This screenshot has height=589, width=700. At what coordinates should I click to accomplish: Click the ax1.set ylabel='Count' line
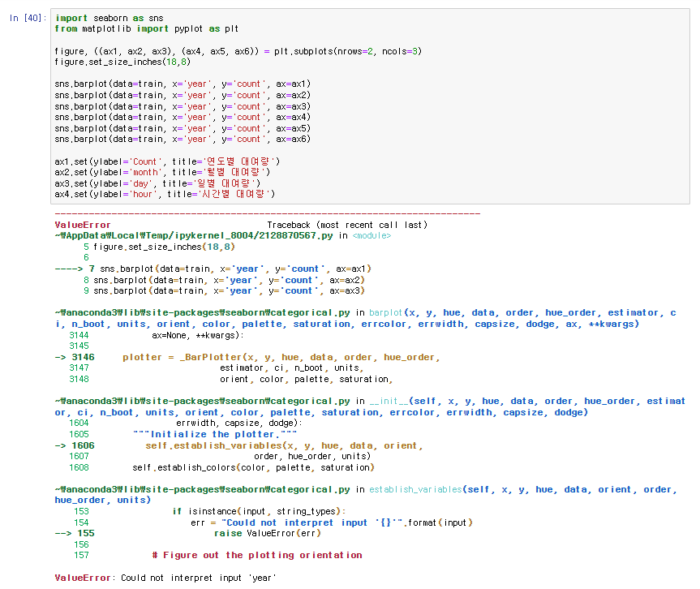coord(167,161)
